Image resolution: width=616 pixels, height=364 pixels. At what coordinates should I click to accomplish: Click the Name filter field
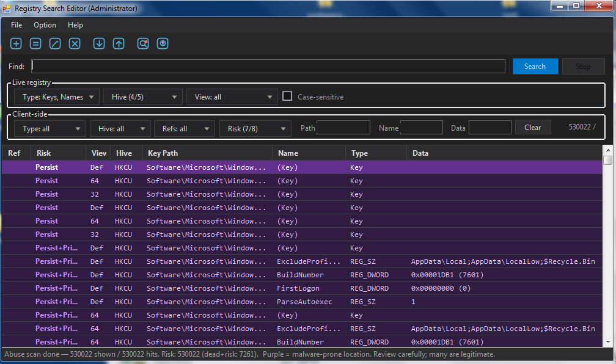point(422,128)
